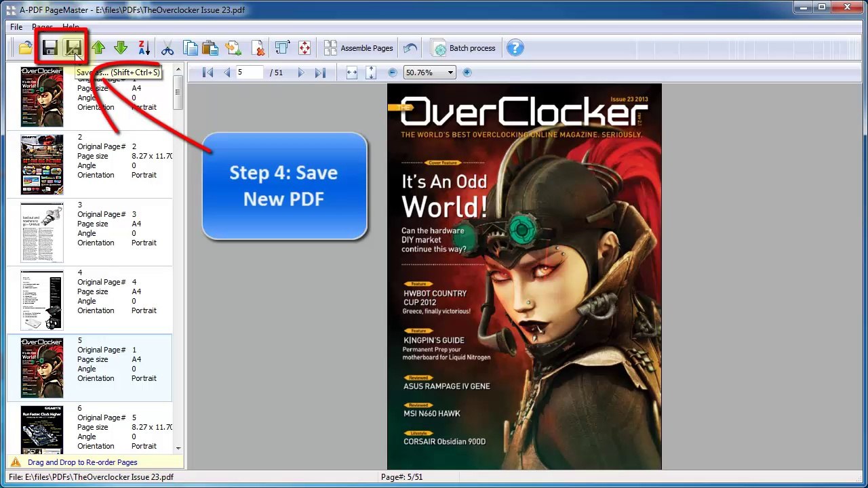Click status bar 'Page#: 5/51' text
The image size is (868, 488).
coord(401,477)
